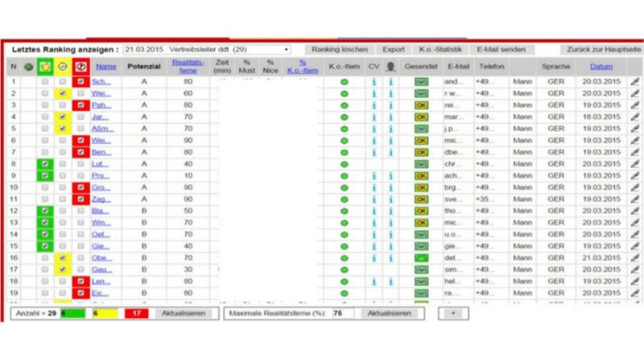644x358 pixels.
Task: Click the green K.o.-Item dot in row 3
Action: pyautogui.click(x=344, y=105)
